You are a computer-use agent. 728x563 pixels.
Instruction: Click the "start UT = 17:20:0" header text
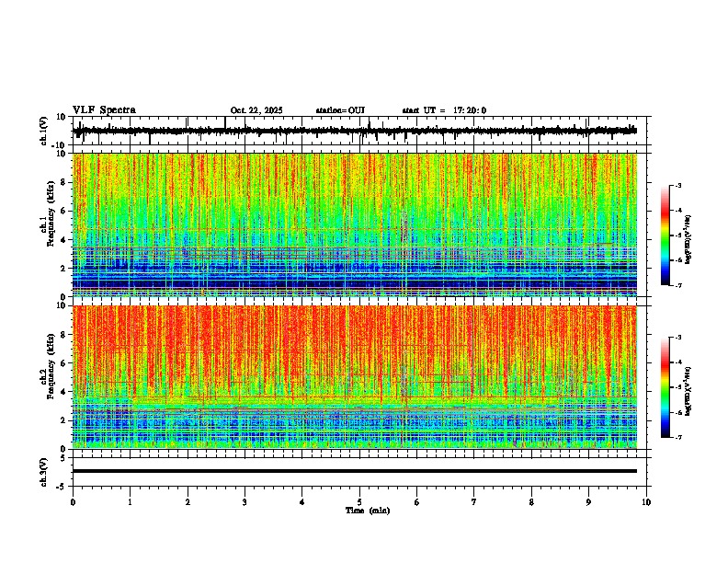tap(444, 110)
